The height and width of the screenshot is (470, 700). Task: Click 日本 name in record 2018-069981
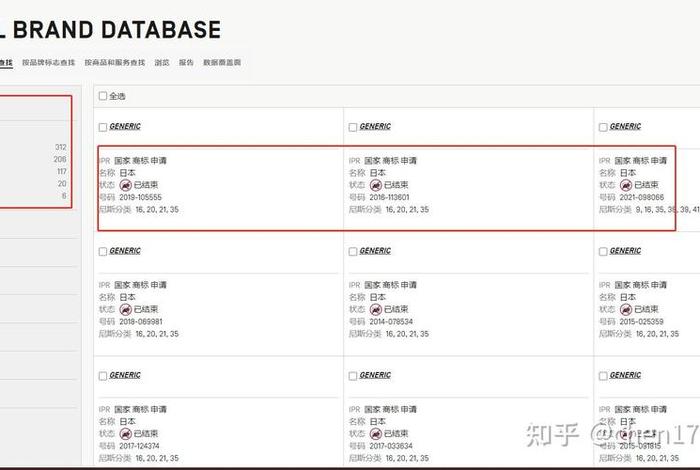127,297
